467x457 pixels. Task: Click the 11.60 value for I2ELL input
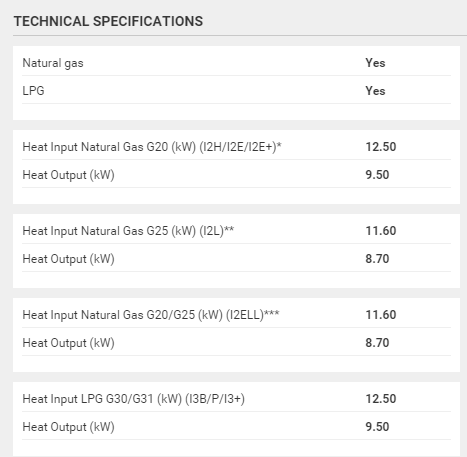pyautogui.click(x=381, y=315)
